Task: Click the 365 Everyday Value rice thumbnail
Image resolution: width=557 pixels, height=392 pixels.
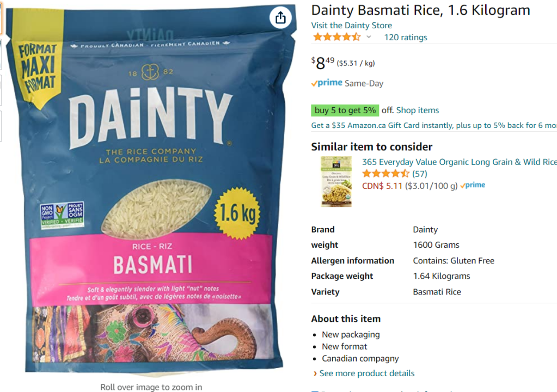Action: point(336,181)
